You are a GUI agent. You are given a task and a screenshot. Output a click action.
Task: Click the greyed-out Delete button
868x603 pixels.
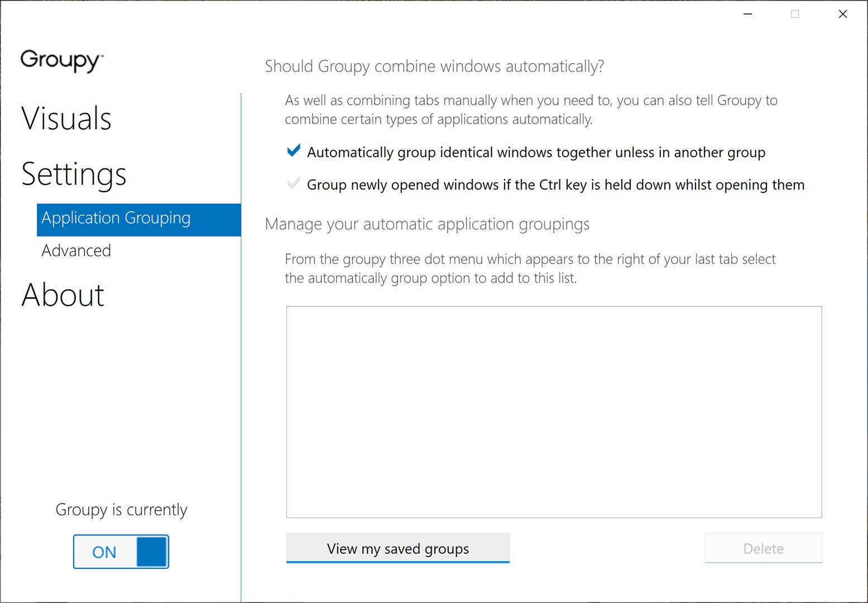pyautogui.click(x=763, y=548)
